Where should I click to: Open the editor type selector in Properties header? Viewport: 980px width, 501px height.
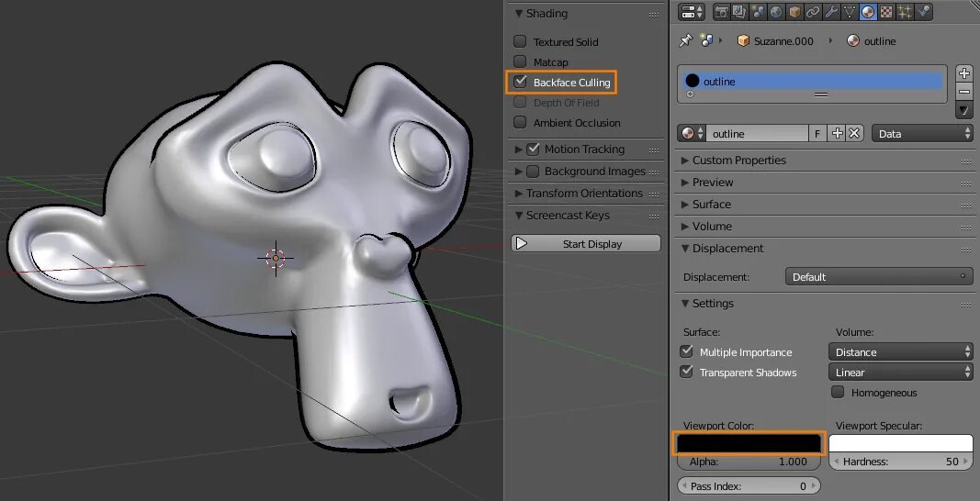tap(692, 11)
